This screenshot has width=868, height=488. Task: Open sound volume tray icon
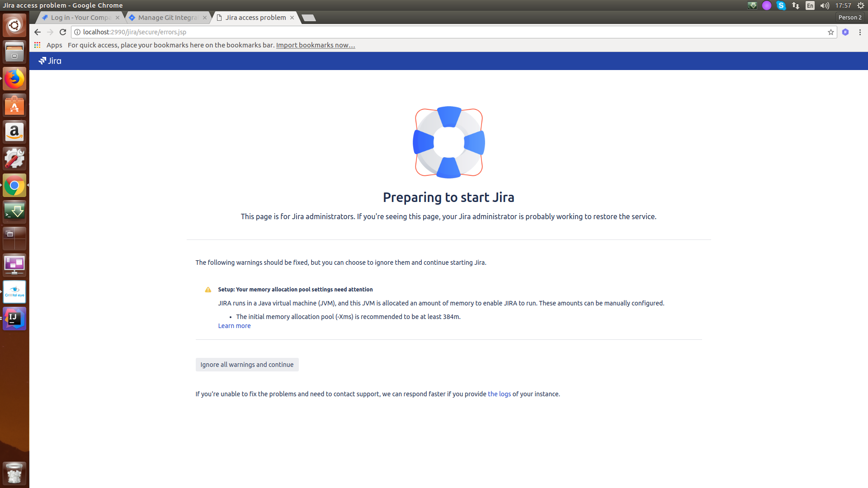coord(825,5)
